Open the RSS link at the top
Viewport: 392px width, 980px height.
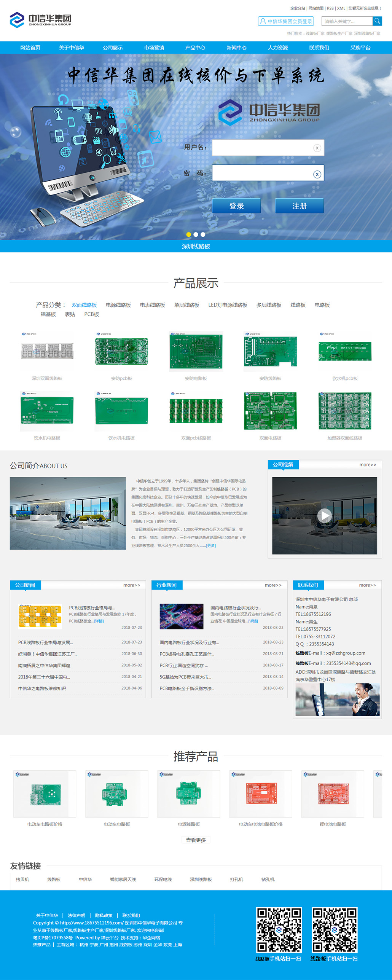click(330, 8)
